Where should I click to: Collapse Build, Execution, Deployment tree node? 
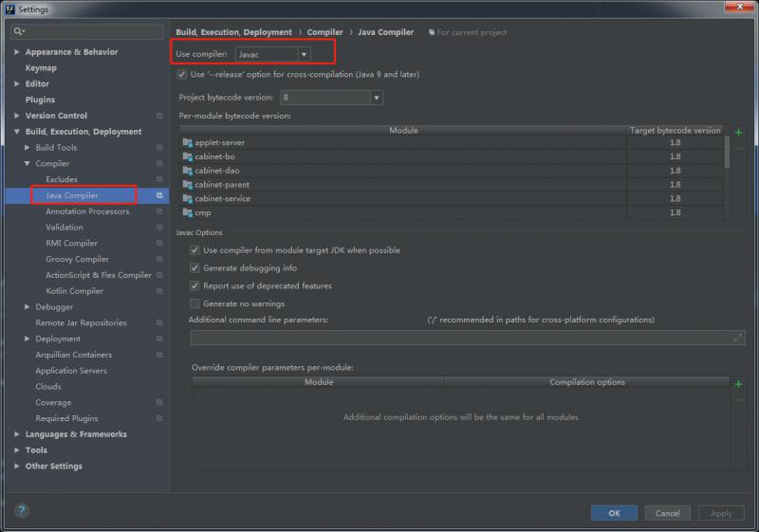[x=17, y=132]
